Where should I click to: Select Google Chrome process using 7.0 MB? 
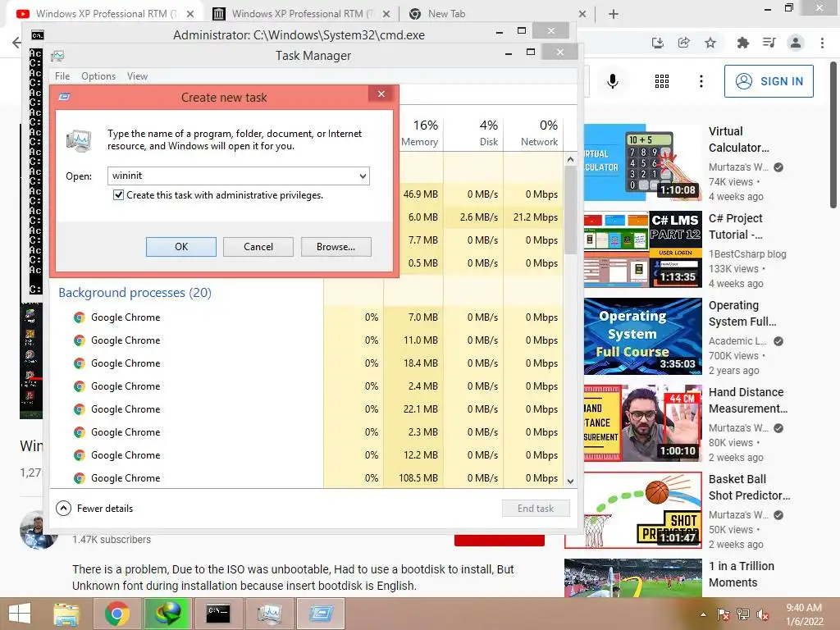click(308, 317)
